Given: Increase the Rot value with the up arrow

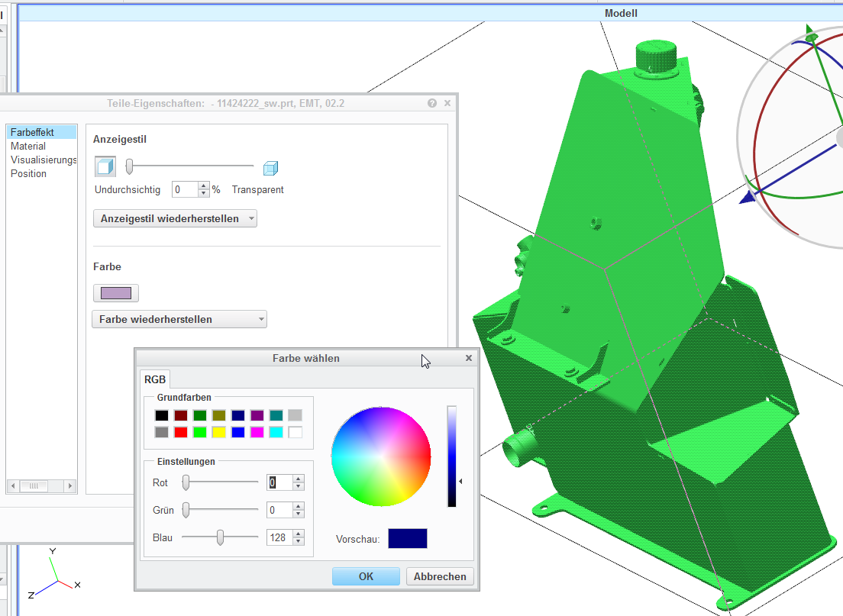Looking at the screenshot, I should [299, 479].
